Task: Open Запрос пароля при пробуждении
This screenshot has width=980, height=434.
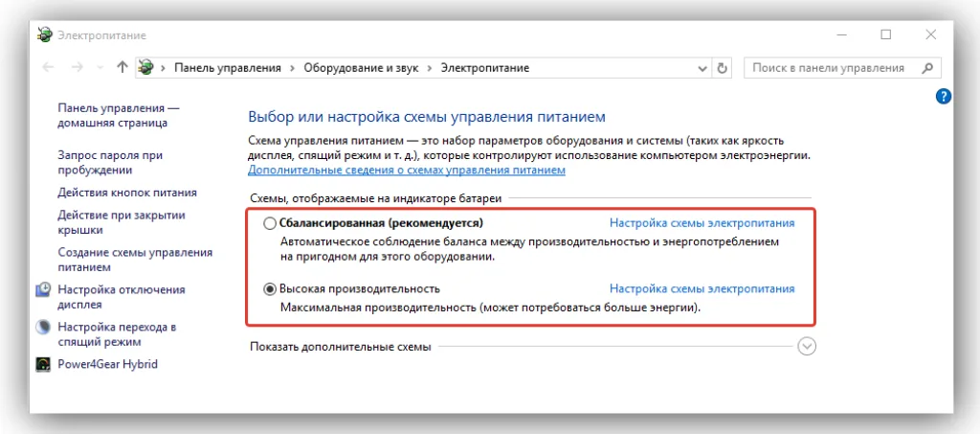Action: coord(110,163)
